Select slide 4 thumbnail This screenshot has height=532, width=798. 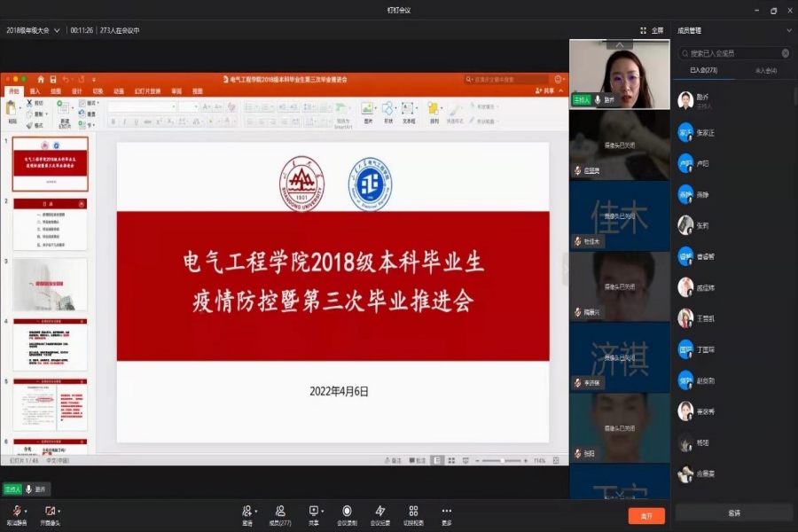pyautogui.click(x=50, y=345)
